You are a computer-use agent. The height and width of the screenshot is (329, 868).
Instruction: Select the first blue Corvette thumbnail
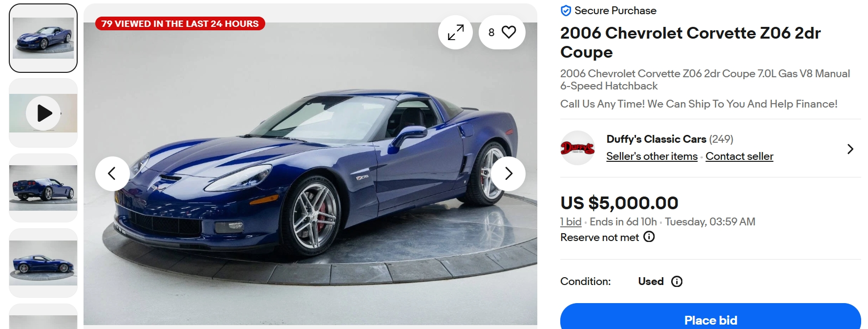click(43, 38)
